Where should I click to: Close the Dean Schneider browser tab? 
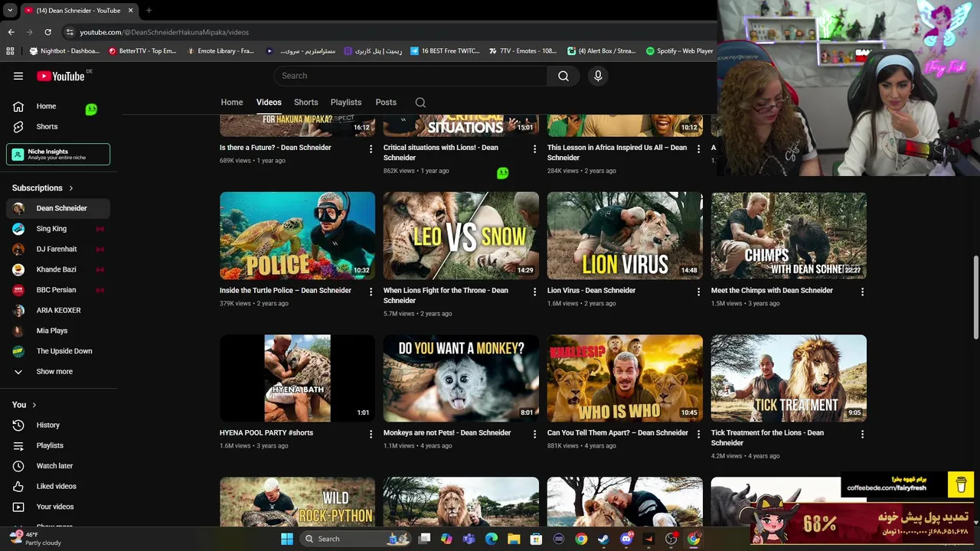click(130, 11)
